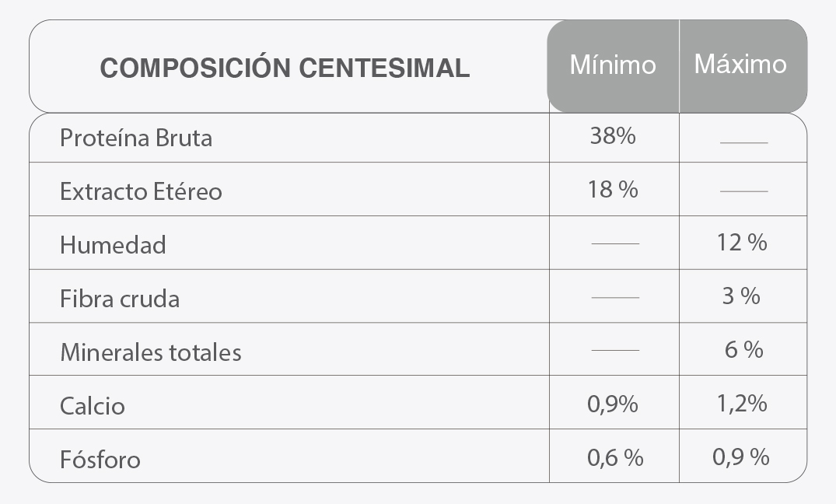Image resolution: width=836 pixels, height=504 pixels.
Task: Select the 3 % Fibra cruda value
Action: [741, 296]
